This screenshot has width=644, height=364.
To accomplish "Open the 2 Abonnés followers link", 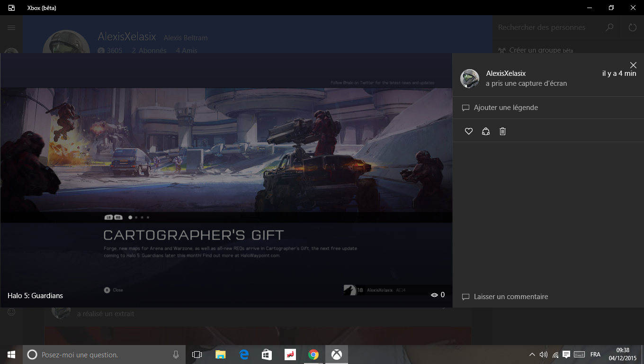I will pos(149,50).
